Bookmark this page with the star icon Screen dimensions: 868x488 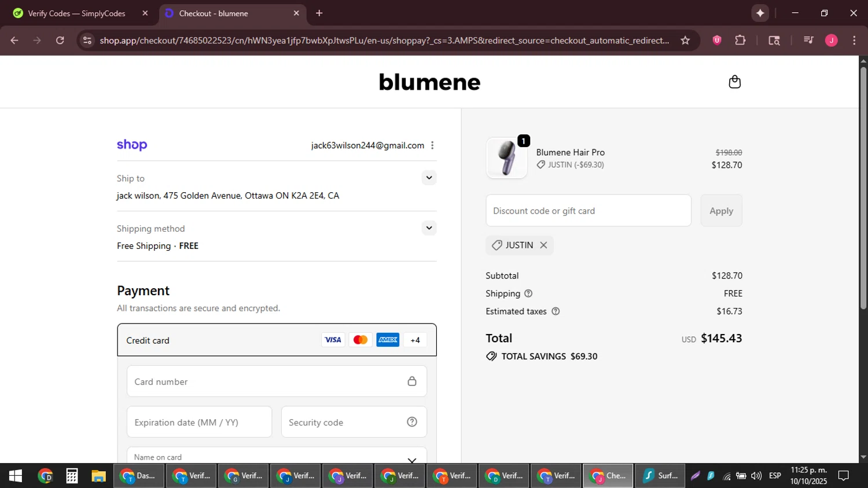(x=685, y=40)
